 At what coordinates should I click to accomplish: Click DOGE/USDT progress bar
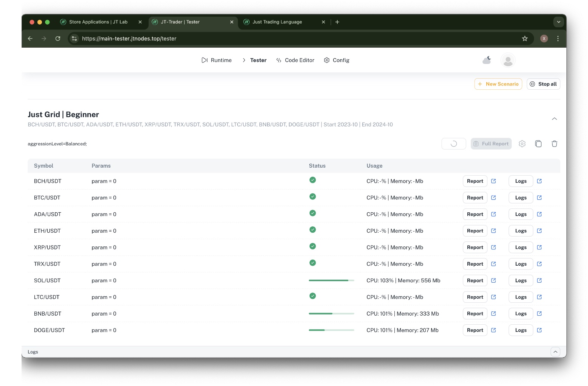coord(332,330)
